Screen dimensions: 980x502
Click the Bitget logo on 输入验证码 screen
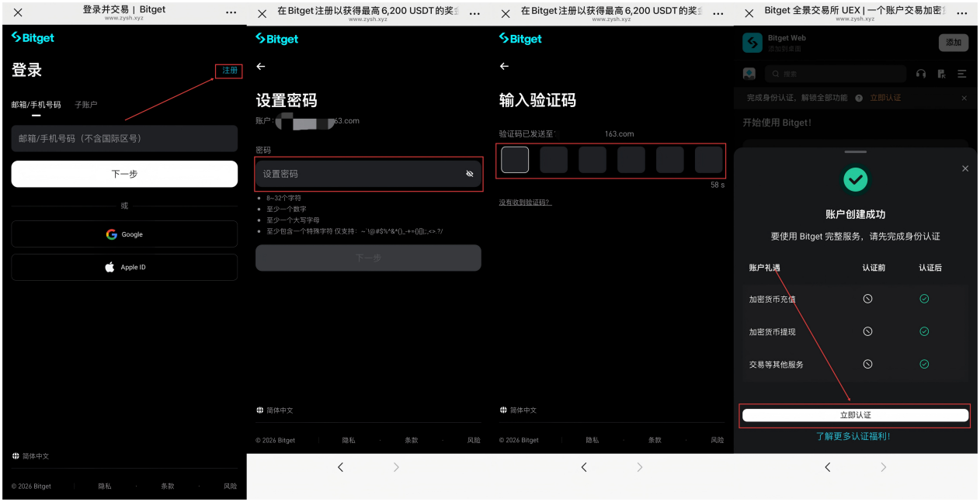click(520, 38)
